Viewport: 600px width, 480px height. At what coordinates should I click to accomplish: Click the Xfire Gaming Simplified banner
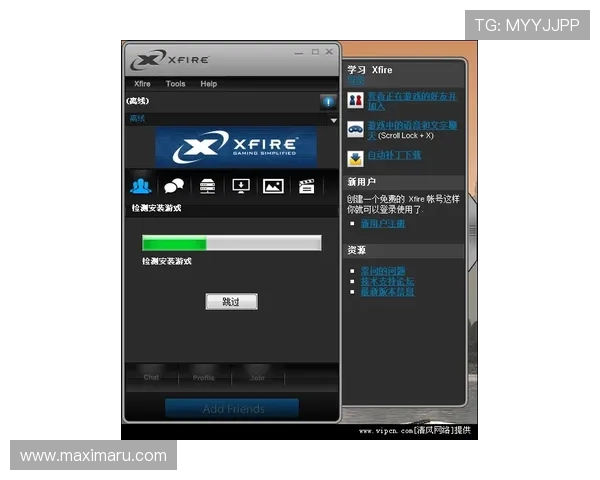click(x=236, y=147)
